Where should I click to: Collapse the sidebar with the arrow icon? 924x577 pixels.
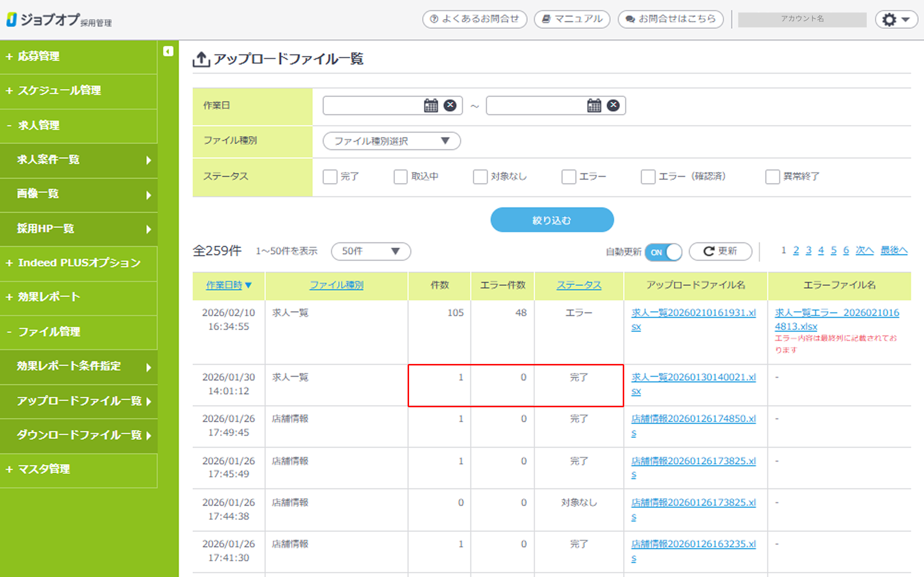click(168, 51)
